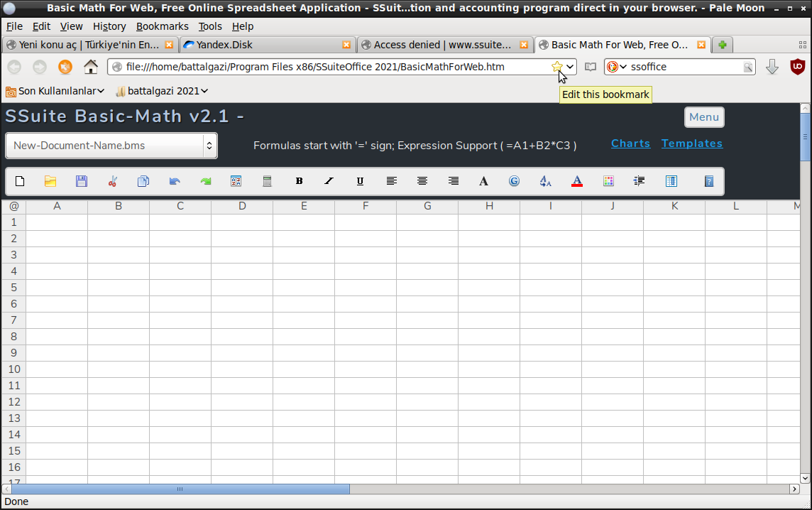Viewport: 812px width, 510px height.
Task: Open the Tools menu
Action: (x=209, y=26)
